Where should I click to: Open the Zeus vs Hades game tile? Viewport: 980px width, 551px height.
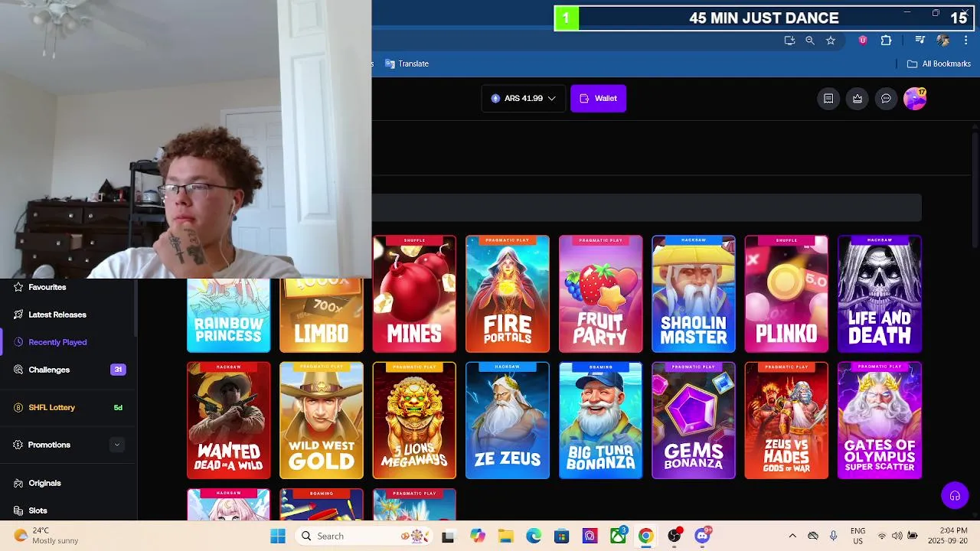[786, 420]
